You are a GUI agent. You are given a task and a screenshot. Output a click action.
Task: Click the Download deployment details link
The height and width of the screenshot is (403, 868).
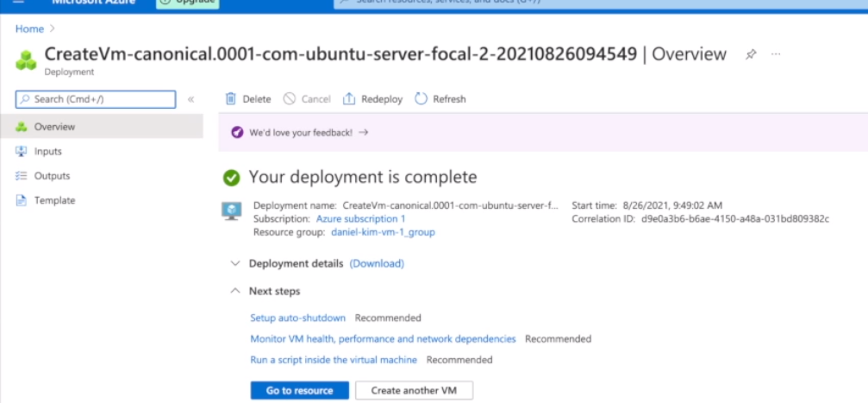pos(377,263)
